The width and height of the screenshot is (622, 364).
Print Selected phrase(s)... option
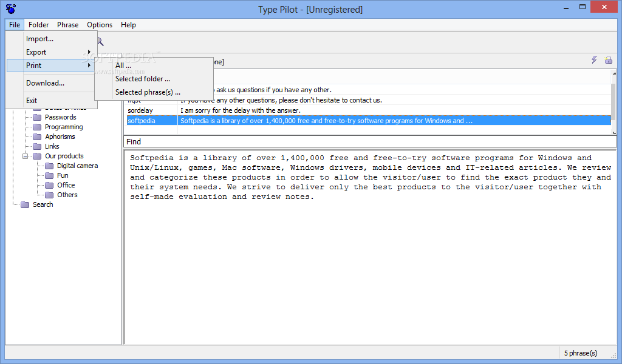point(154,92)
